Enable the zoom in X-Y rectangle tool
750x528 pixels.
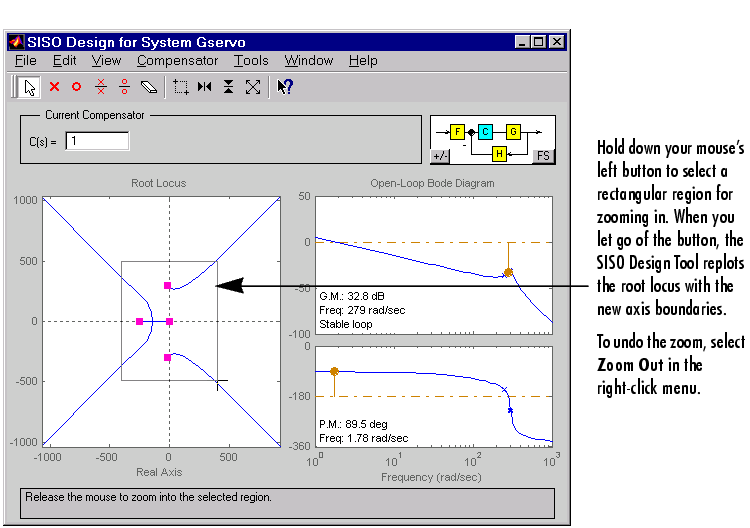(x=181, y=87)
